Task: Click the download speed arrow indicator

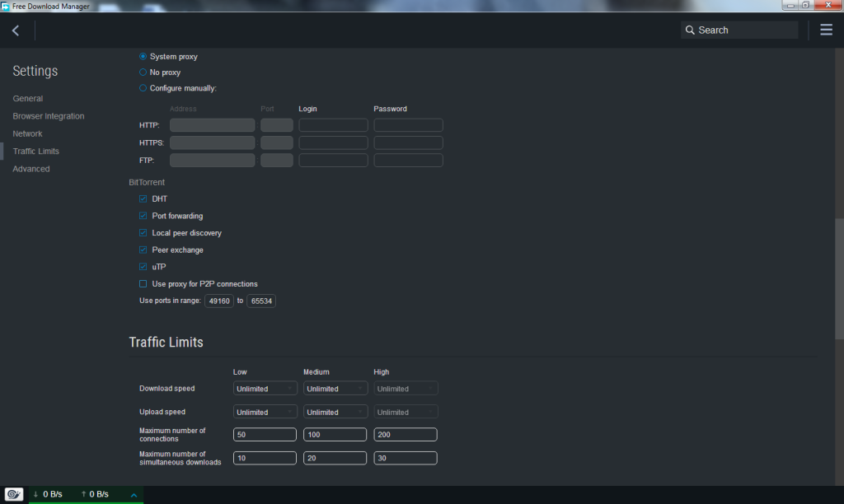Action: tap(37, 494)
